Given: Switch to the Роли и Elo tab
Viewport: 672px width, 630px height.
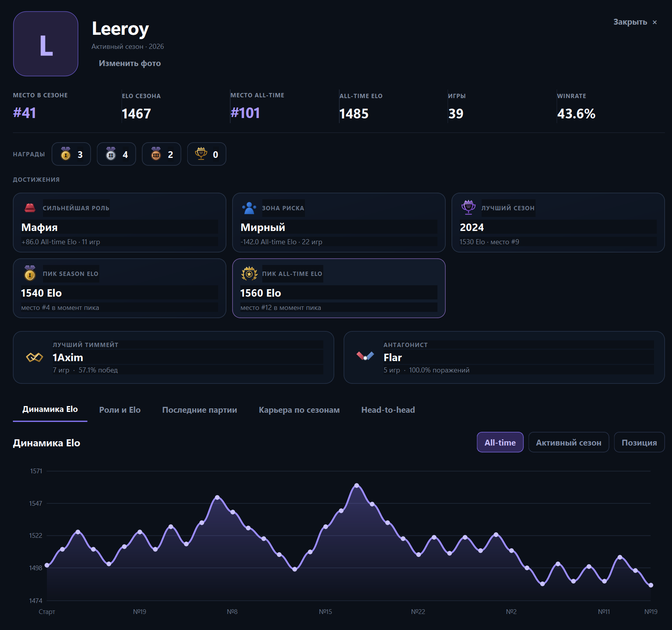Looking at the screenshot, I should [x=120, y=410].
